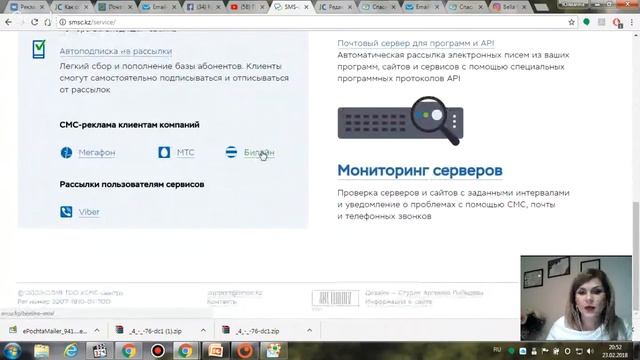Click the browser back arrow
This screenshot has height=360, width=640.
[x=8, y=22]
